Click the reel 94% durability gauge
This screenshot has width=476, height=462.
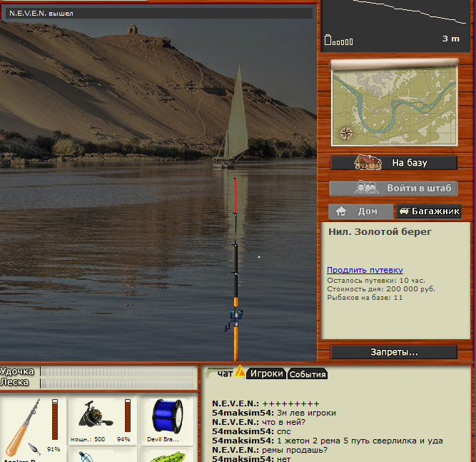click(128, 416)
